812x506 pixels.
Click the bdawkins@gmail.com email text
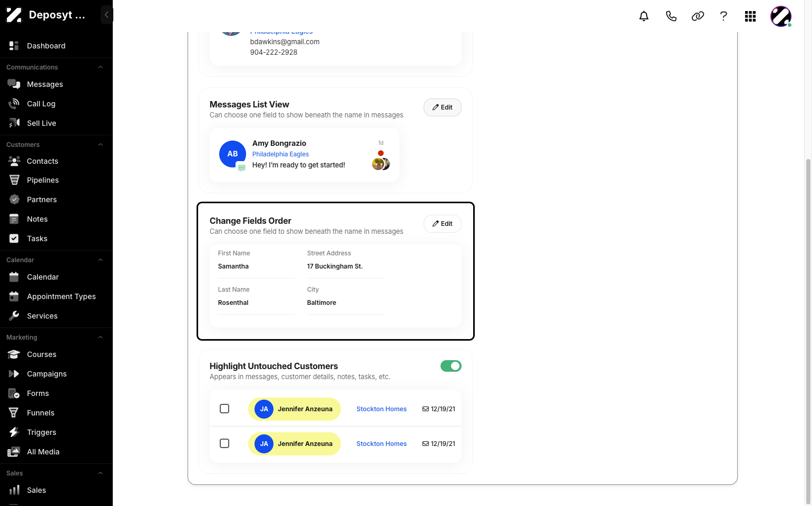(285, 42)
